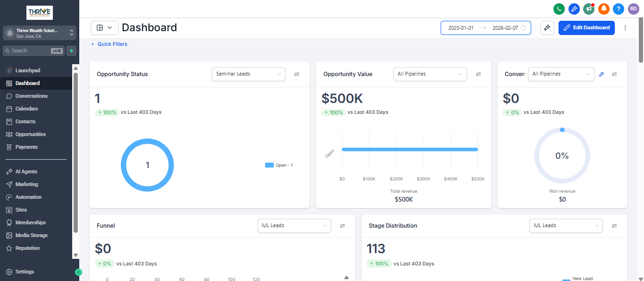
Task: Open filter settings on the Opportunity Status widget
Action: pyautogui.click(x=297, y=74)
